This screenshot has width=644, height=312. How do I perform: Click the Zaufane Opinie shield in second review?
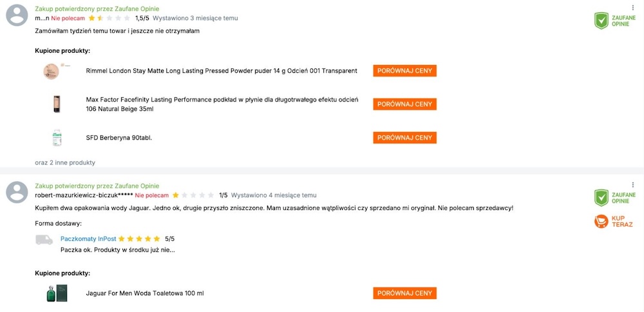pyautogui.click(x=601, y=198)
